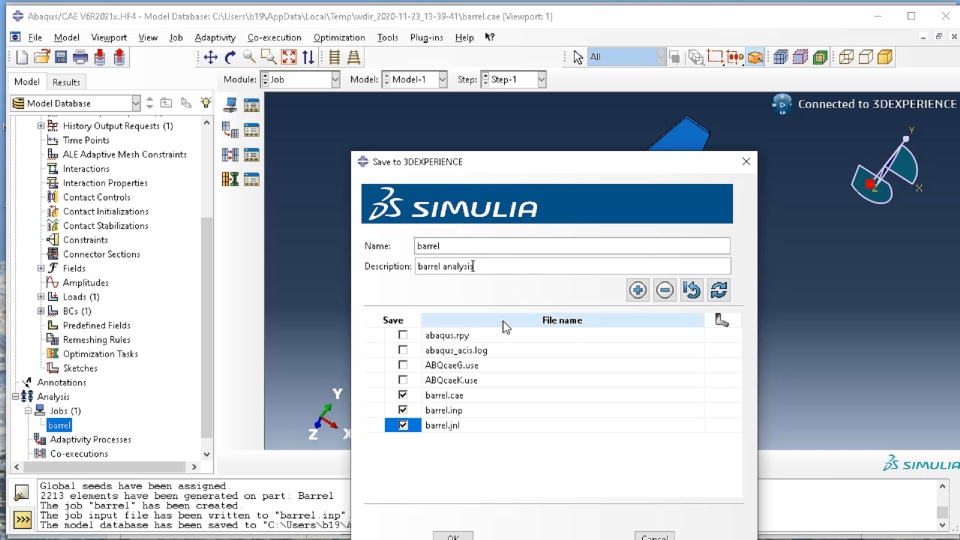Image resolution: width=960 pixels, height=540 pixels.
Task: Click the refresh file list icon
Action: point(719,290)
